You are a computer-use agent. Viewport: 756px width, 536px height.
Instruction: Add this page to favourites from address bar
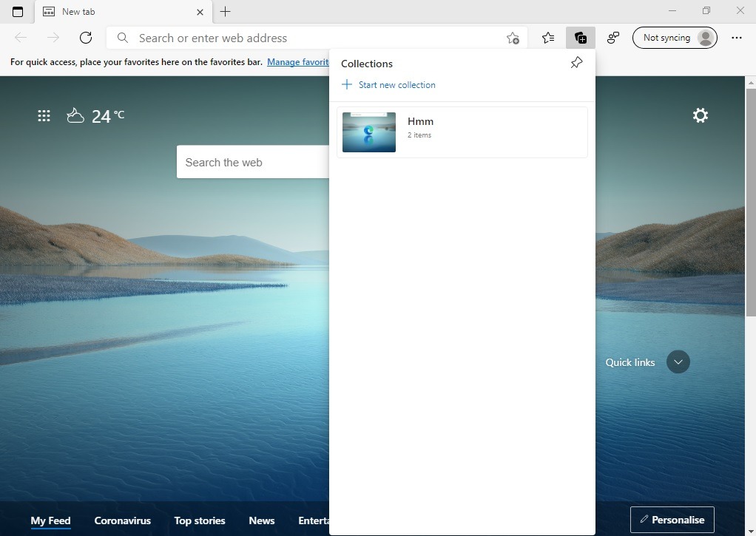pos(512,38)
